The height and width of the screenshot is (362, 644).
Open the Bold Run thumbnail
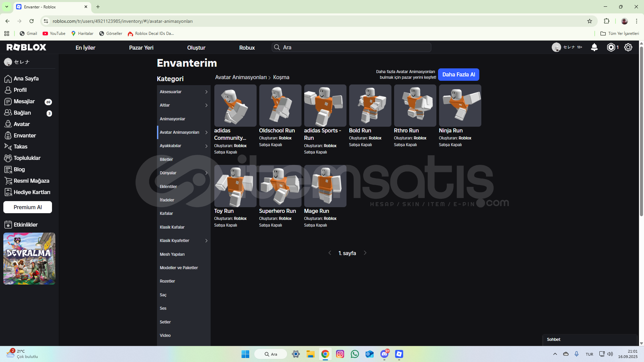[x=370, y=106]
